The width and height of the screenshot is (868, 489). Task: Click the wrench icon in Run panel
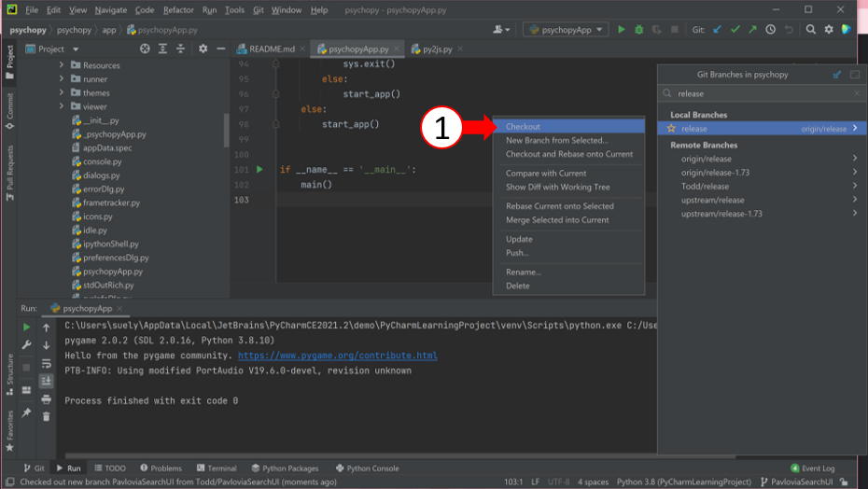(x=26, y=345)
